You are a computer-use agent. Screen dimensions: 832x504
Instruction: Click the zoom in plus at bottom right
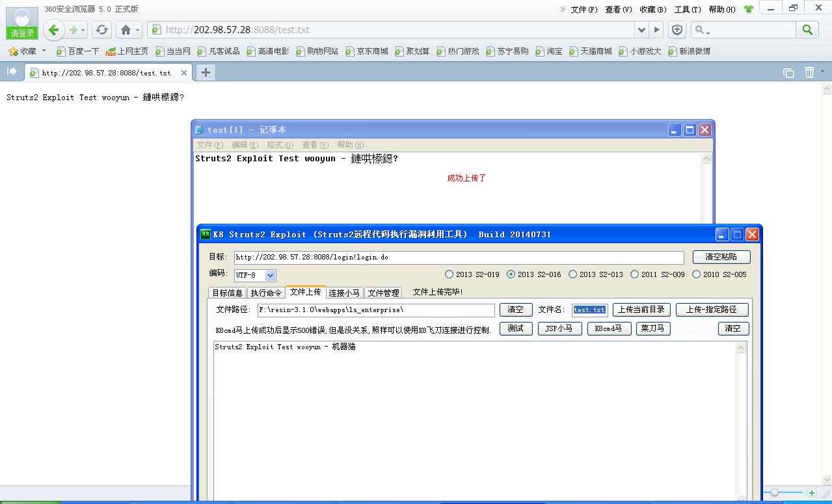(x=812, y=493)
